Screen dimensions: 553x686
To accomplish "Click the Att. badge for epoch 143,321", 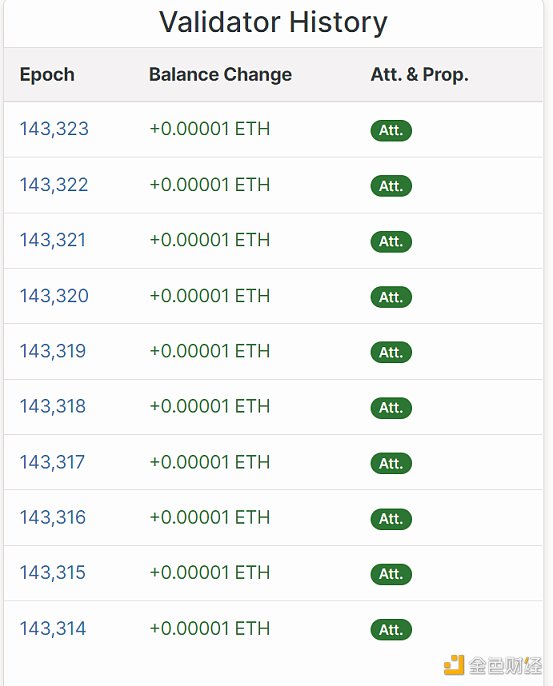I will click(391, 242).
